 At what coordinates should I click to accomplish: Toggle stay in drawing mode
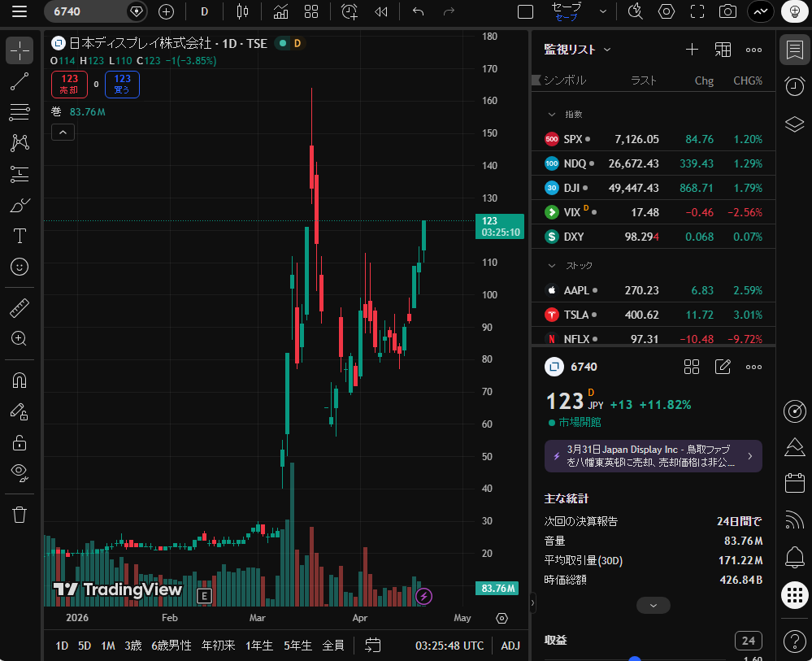click(20, 412)
